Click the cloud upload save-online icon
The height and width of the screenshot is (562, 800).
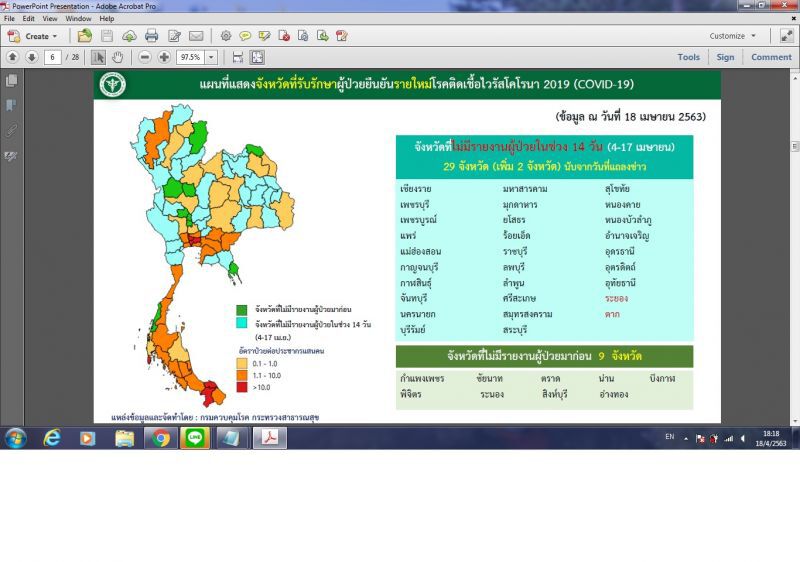(129, 36)
